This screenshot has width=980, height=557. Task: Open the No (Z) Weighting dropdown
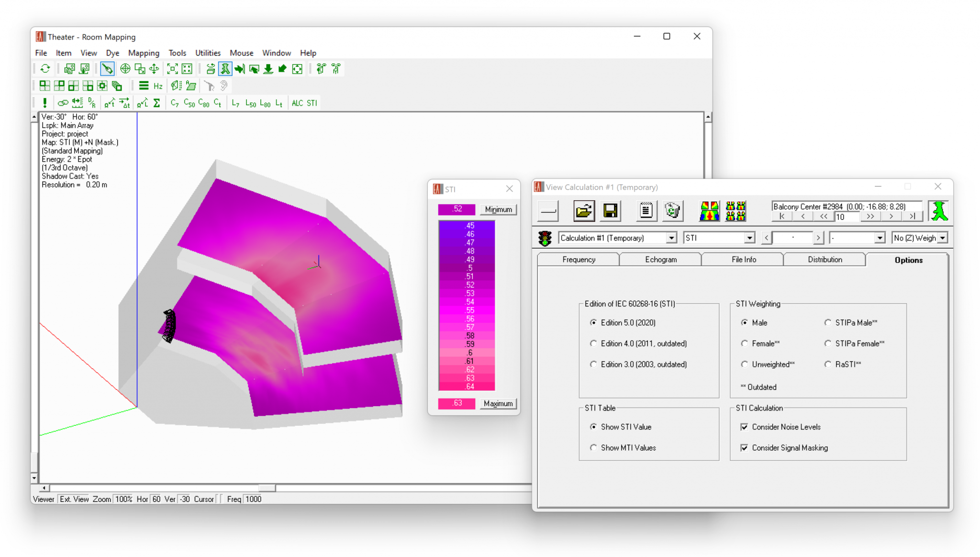(942, 238)
